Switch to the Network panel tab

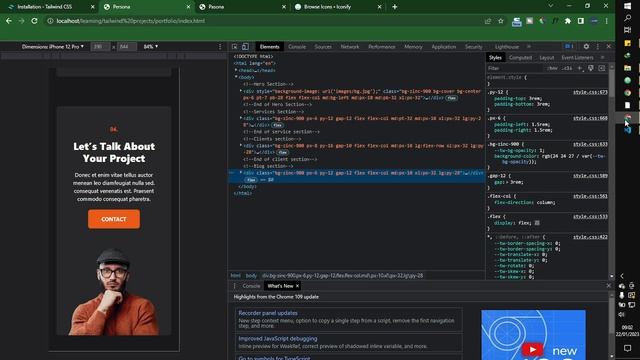(350, 47)
